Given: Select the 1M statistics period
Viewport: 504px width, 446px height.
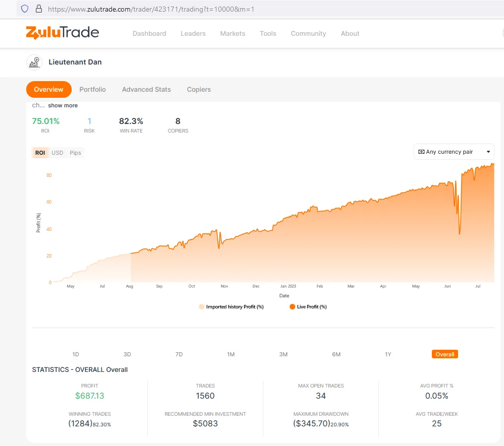Looking at the screenshot, I should tap(231, 354).
